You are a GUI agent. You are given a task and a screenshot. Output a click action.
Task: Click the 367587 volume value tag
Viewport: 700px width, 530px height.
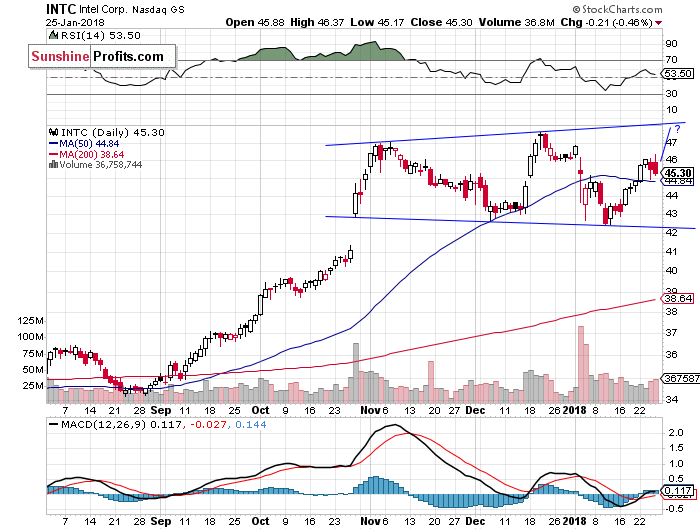click(681, 378)
